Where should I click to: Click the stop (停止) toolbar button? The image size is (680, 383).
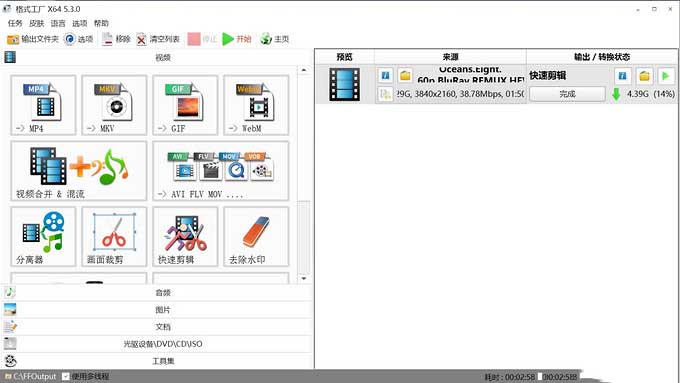tap(202, 39)
